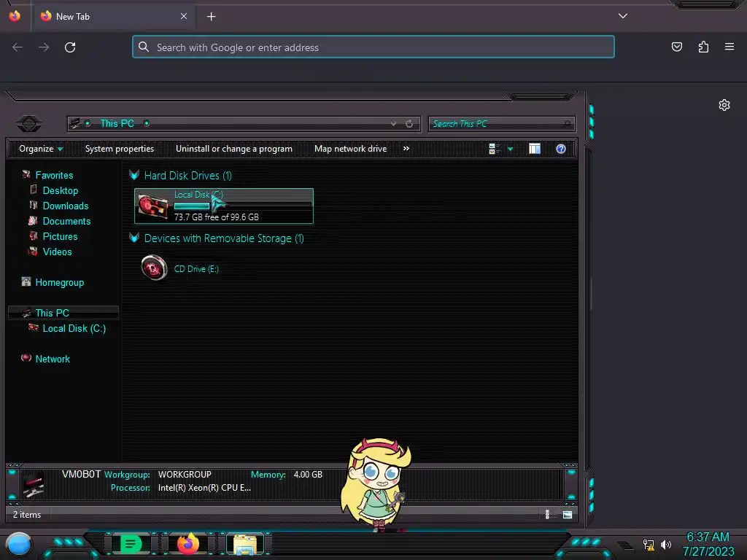Reload the Firefox page
The width and height of the screenshot is (747, 560).
click(x=70, y=47)
